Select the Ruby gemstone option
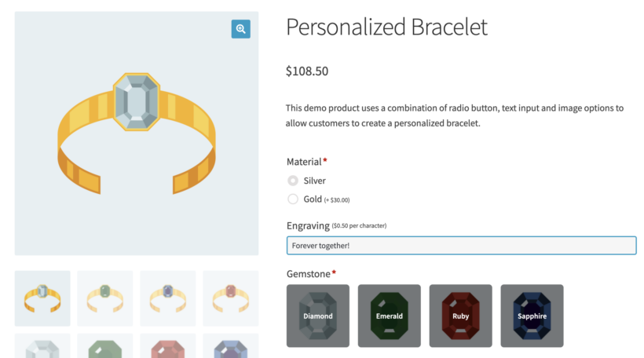Screen dimensions: 644x358 [460, 316]
